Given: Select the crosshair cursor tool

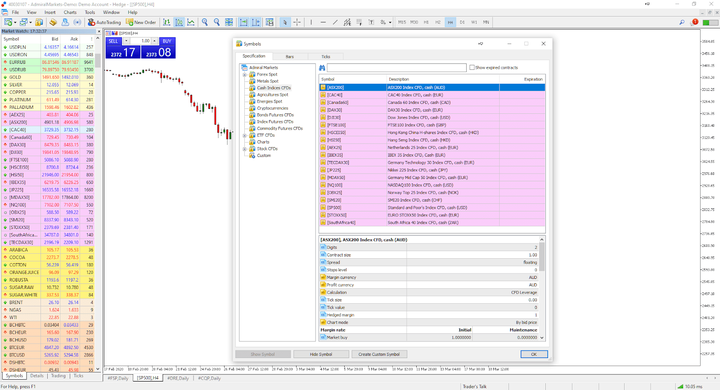Looking at the screenshot, I should [x=297, y=22].
